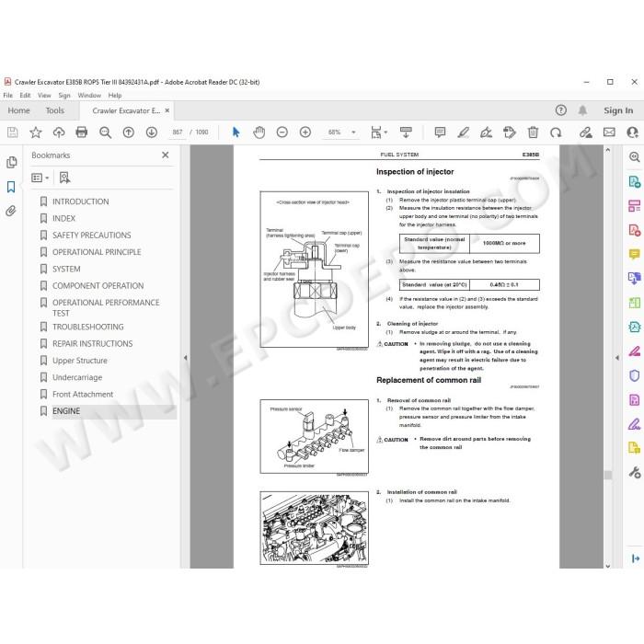
Task: Click the scroll up arrow of document scrollbar
Action: point(608,150)
